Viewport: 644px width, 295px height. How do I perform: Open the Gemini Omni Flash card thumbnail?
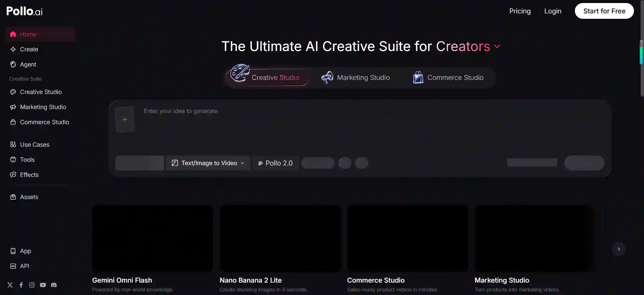pos(153,238)
